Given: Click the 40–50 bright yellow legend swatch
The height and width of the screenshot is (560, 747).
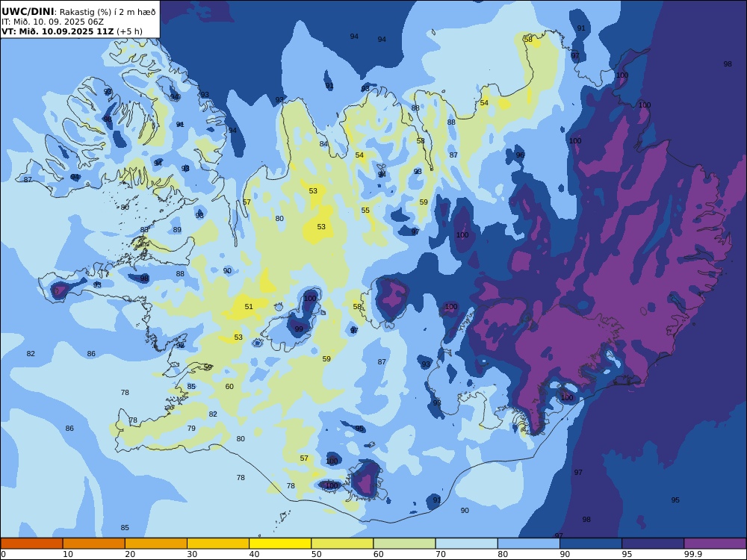Looking at the screenshot, I should pyautogui.click(x=280, y=544).
